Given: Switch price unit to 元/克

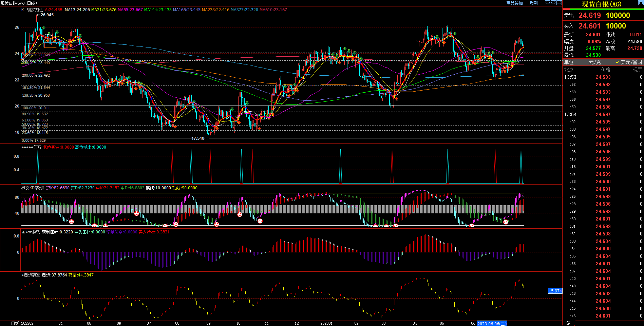Looking at the screenshot, I should 594,62.
